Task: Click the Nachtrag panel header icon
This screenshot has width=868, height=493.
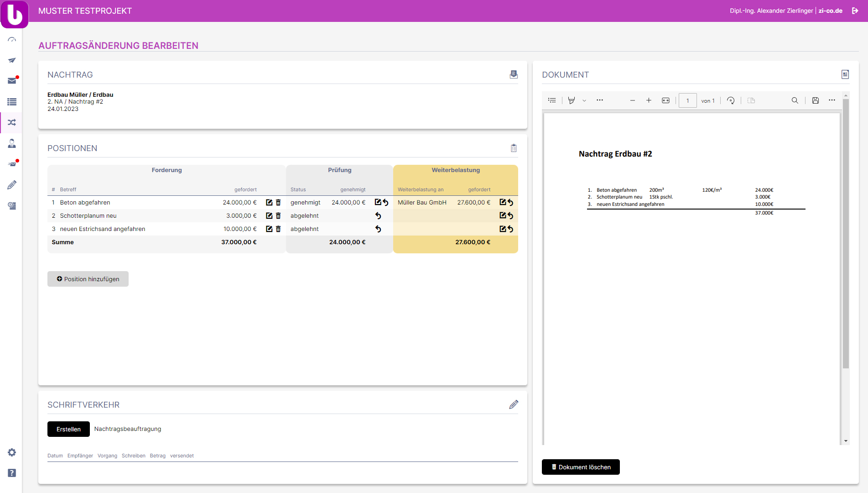Action: point(514,74)
